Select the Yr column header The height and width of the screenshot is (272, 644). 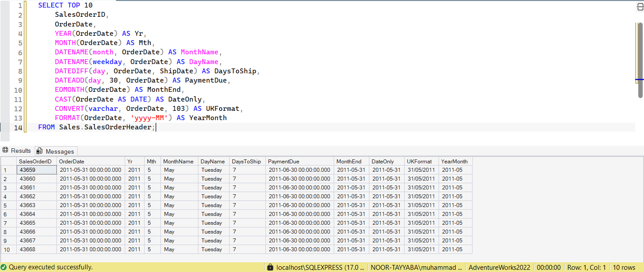pos(134,161)
